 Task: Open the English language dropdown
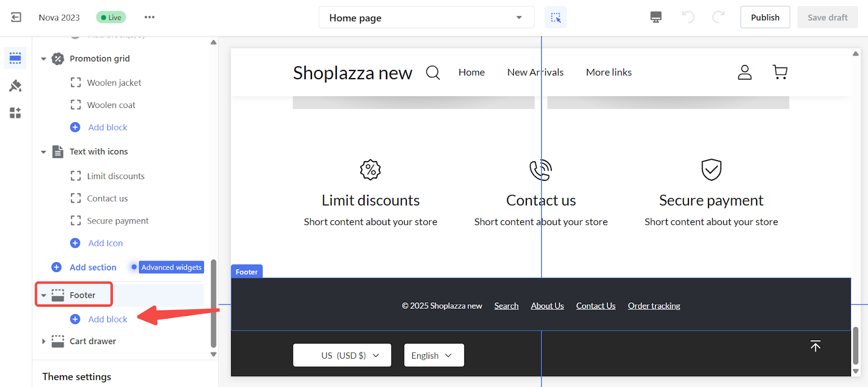tap(434, 355)
